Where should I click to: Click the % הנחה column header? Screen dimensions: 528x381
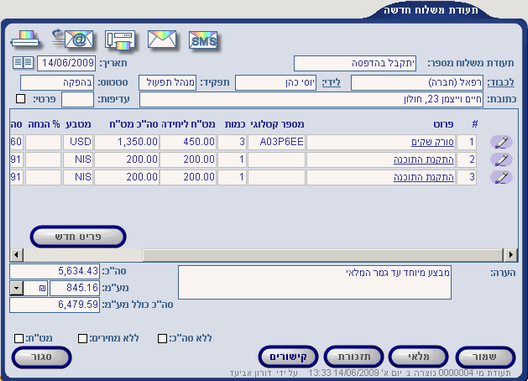[44, 124]
